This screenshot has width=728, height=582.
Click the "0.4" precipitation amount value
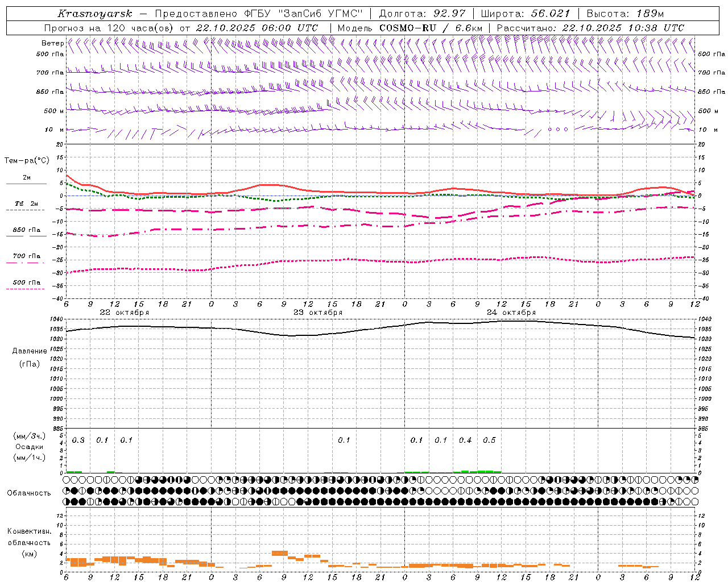pyautogui.click(x=465, y=440)
